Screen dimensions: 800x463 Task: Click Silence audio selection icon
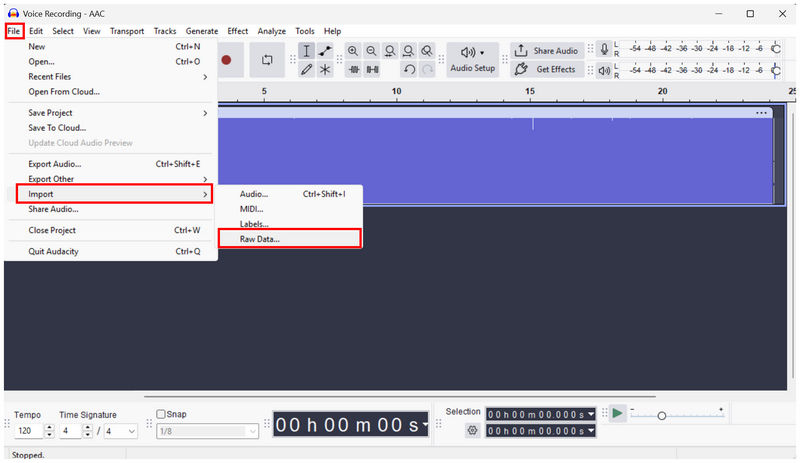[372, 69]
